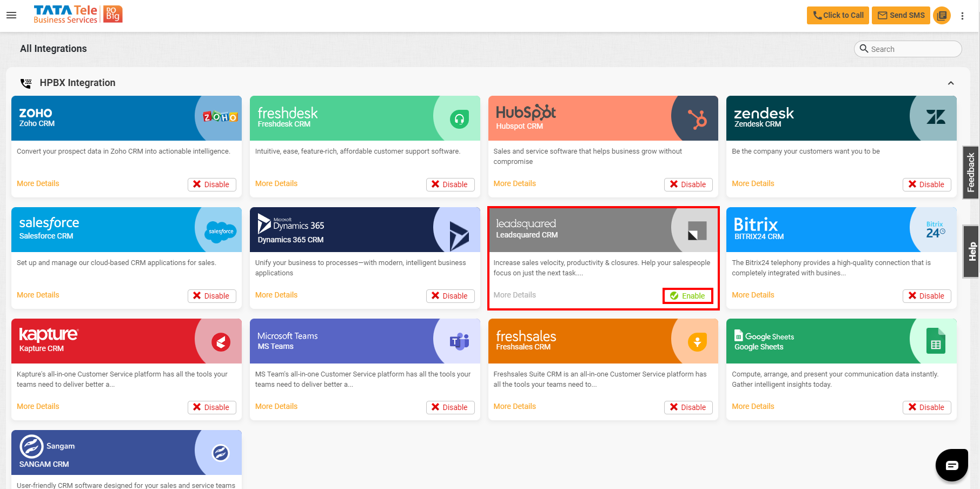Enable the Leadsquared CRM integration
This screenshot has height=489, width=980.
(x=688, y=296)
